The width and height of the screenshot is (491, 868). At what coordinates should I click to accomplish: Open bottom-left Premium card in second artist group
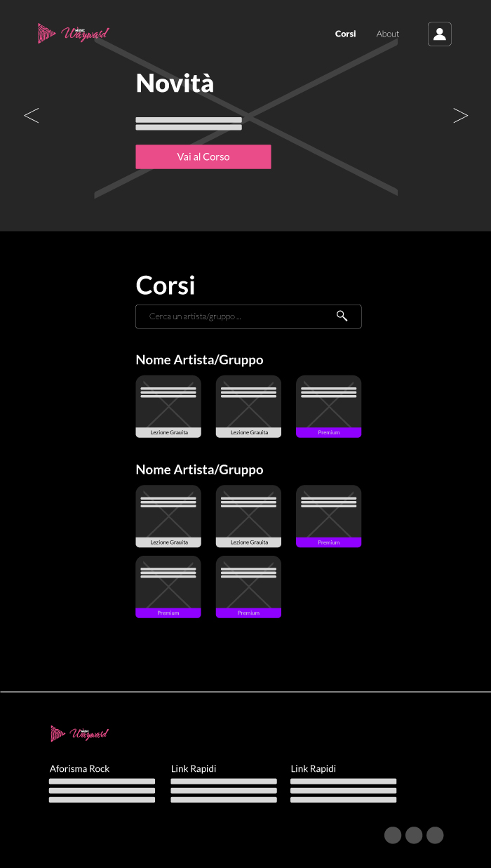click(168, 587)
